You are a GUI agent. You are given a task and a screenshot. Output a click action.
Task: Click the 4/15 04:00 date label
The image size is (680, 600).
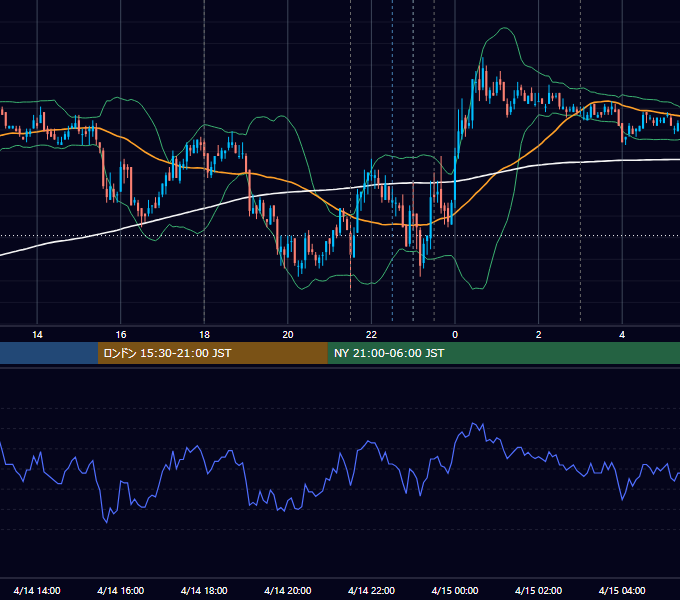[622, 590]
